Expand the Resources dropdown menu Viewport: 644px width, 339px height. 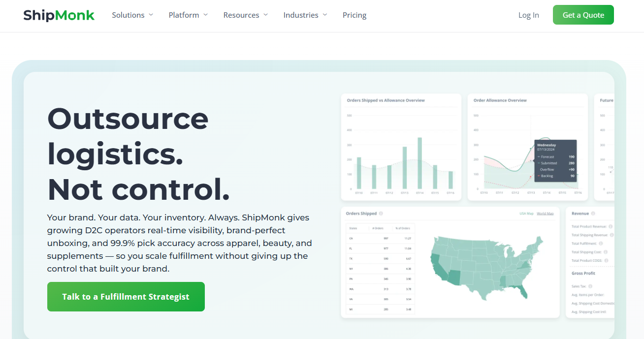tap(246, 15)
